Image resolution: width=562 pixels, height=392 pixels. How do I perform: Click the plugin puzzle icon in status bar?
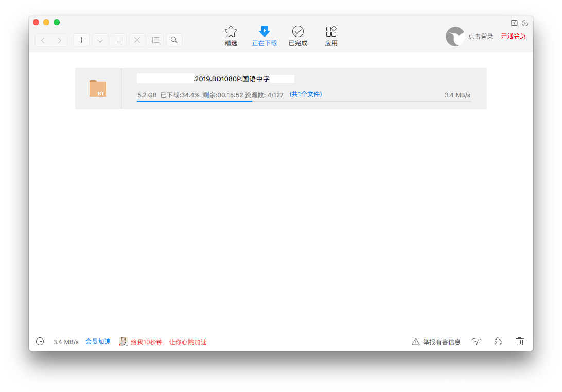(498, 342)
